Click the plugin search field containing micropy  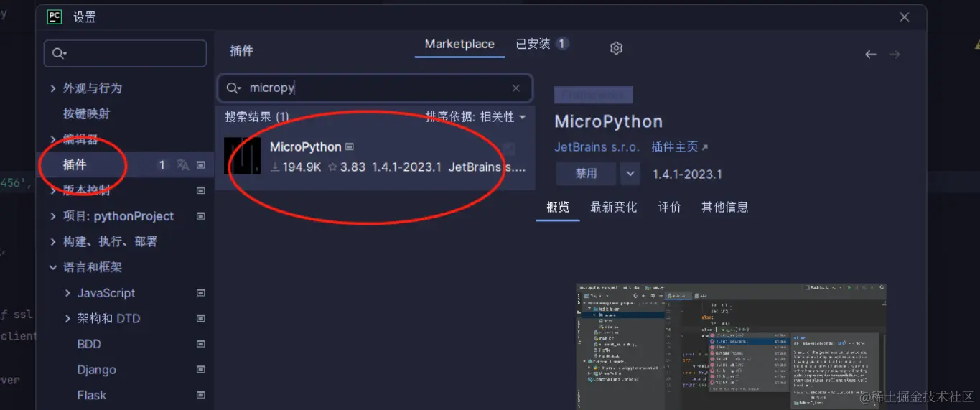[375, 88]
